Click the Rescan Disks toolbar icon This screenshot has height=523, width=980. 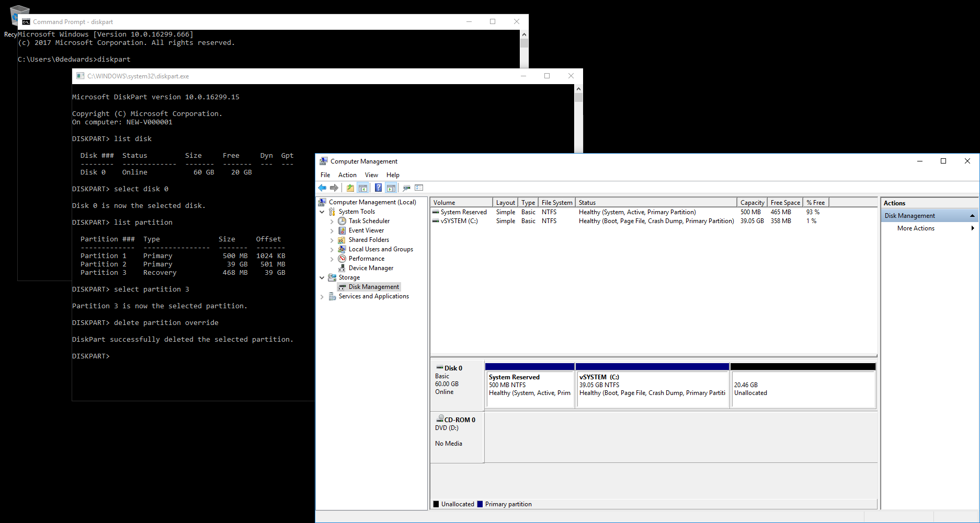click(x=406, y=188)
